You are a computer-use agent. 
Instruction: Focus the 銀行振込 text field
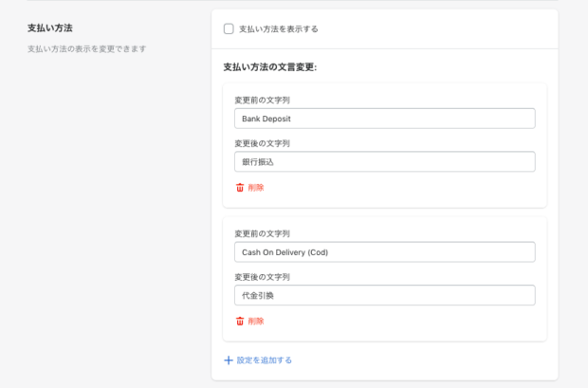(384, 162)
